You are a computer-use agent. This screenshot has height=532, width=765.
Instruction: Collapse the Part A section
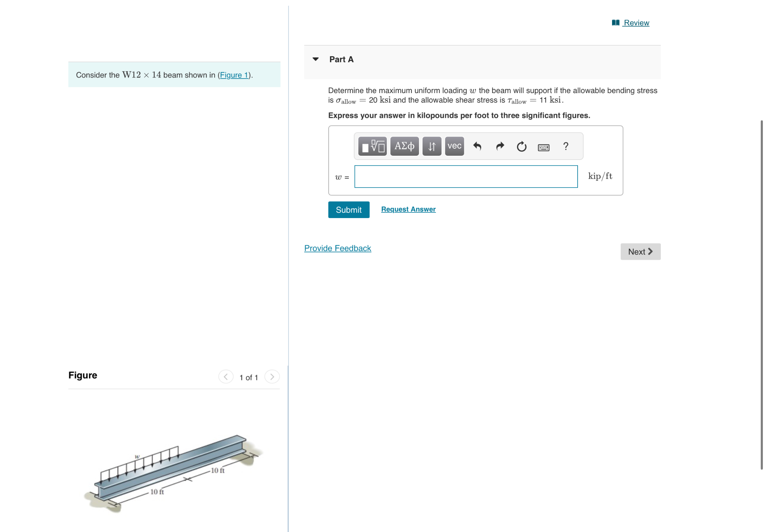[316, 59]
